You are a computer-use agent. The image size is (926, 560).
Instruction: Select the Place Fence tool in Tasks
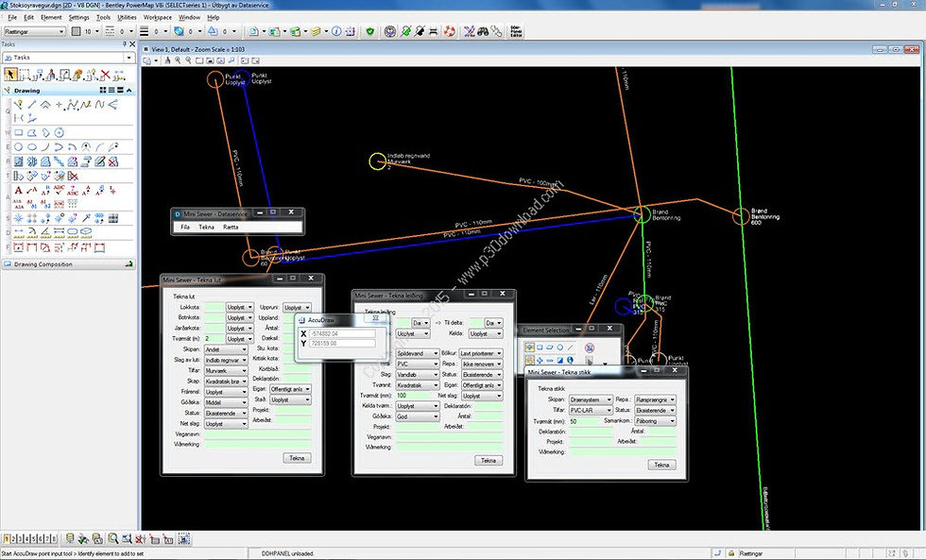[25, 75]
